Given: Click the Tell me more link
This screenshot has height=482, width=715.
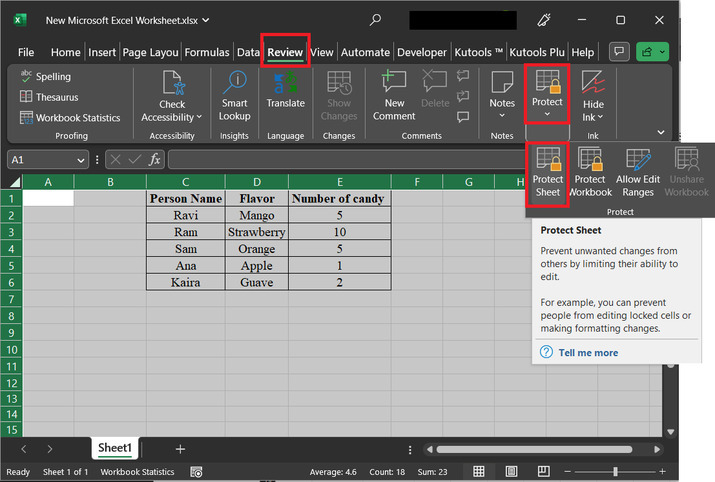Looking at the screenshot, I should (588, 352).
